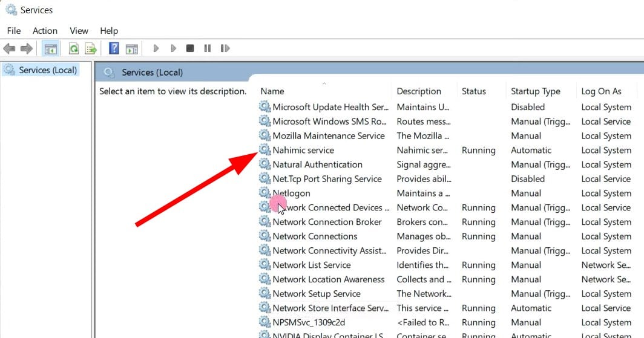Open the File menu
This screenshot has height=338, width=644.
point(14,31)
